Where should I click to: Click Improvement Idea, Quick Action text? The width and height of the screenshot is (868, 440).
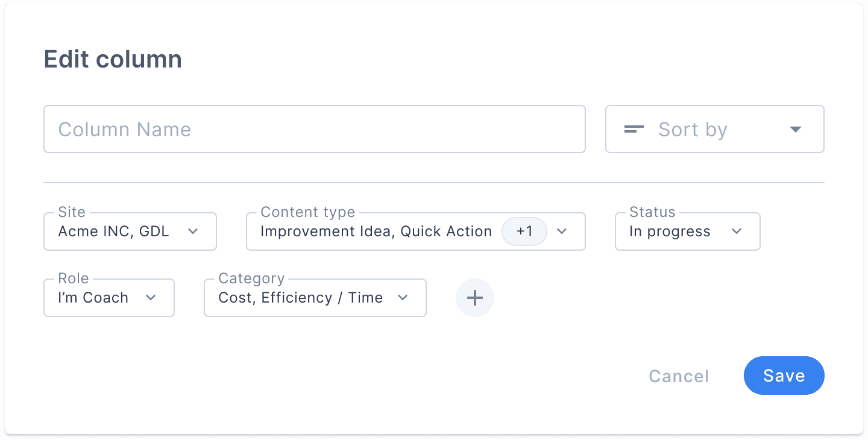click(376, 231)
